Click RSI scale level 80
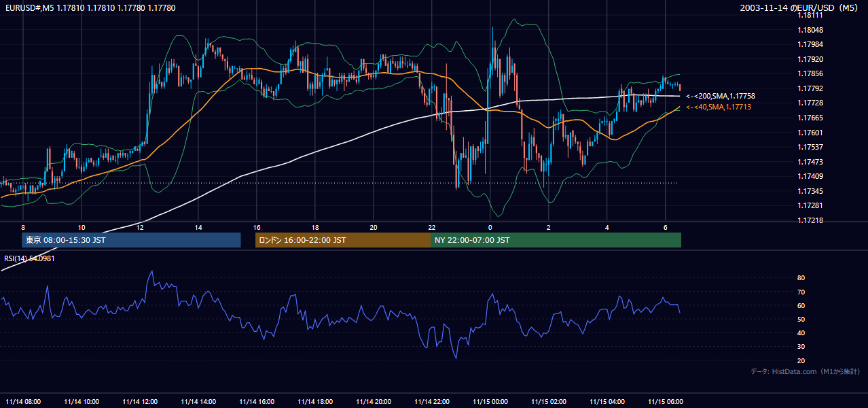This screenshot has height=408, width=868. click(801, 278)
